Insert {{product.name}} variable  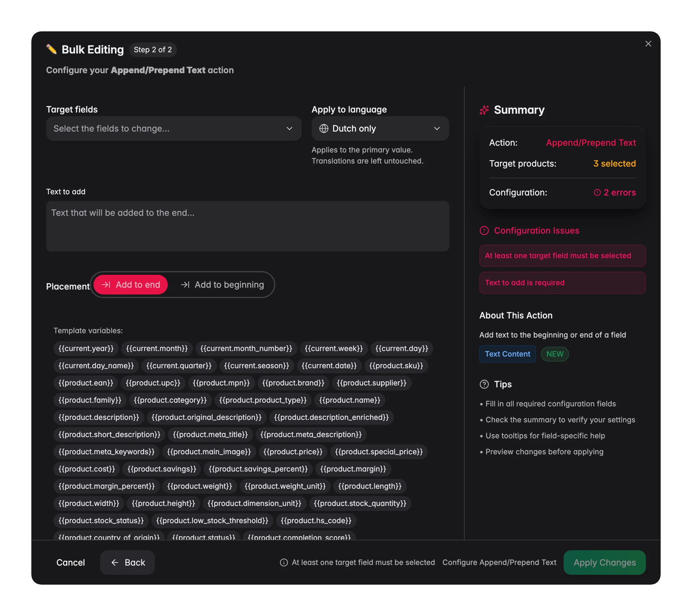[350, 400]
